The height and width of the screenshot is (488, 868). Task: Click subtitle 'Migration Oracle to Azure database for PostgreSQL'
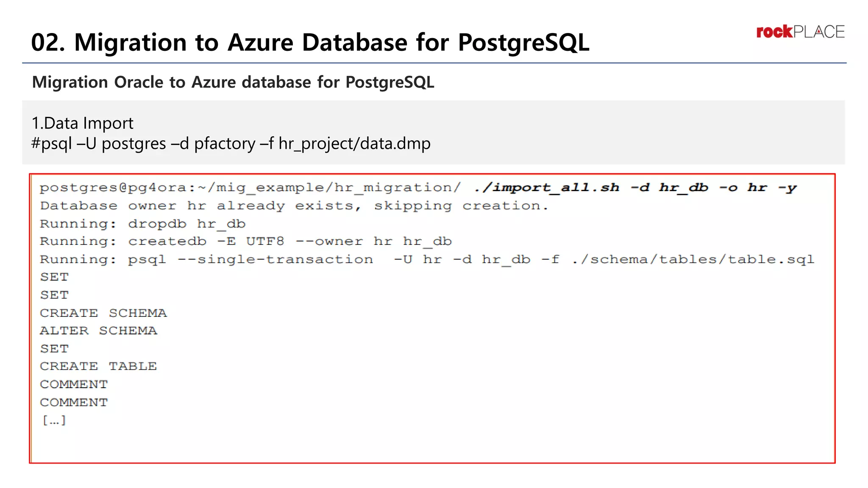click(233, 82)
